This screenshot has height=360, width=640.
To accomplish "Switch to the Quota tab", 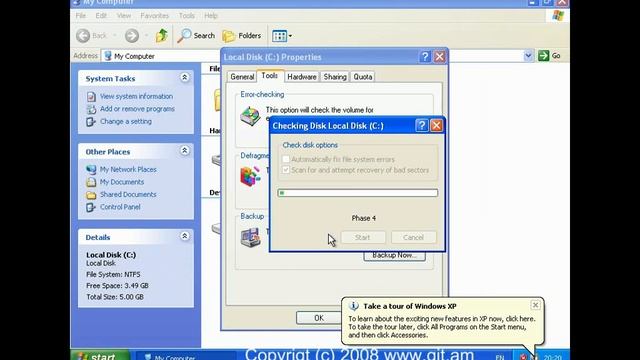I will [x=362, y=77].
